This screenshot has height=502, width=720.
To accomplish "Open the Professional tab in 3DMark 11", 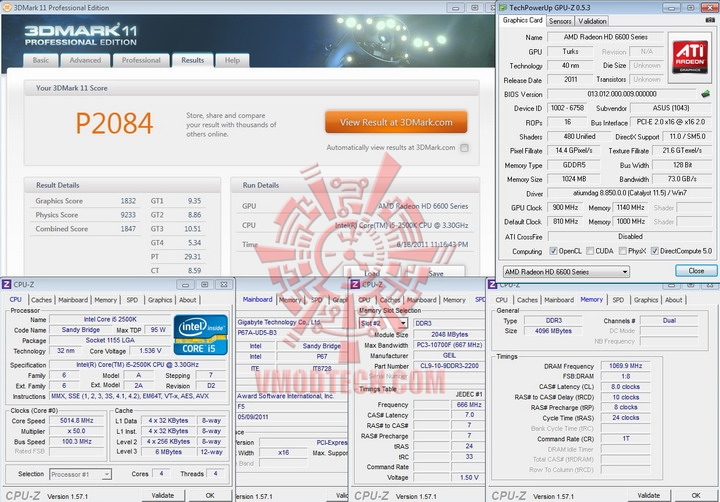I will click(141, 60).
